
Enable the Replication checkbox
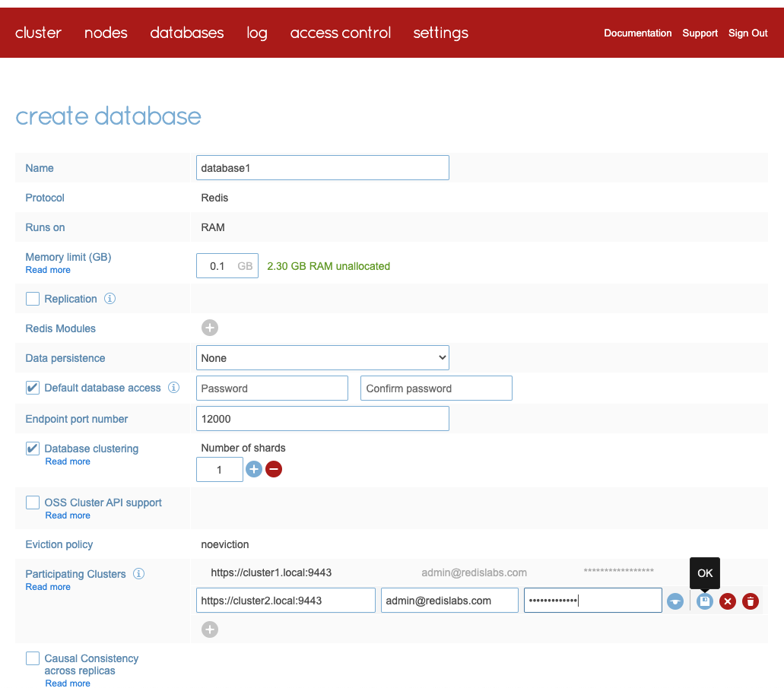(33, 299)
